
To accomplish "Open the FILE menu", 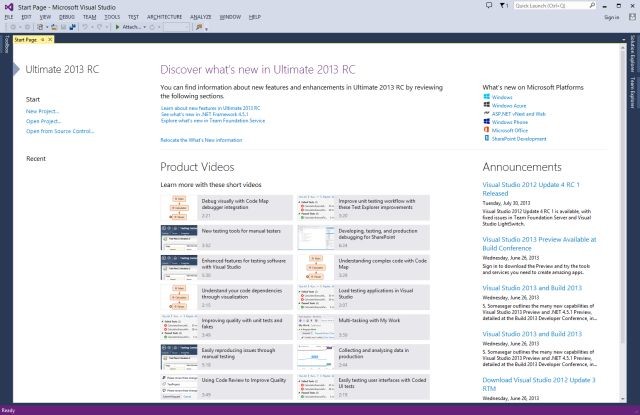I will coord(9,17).
